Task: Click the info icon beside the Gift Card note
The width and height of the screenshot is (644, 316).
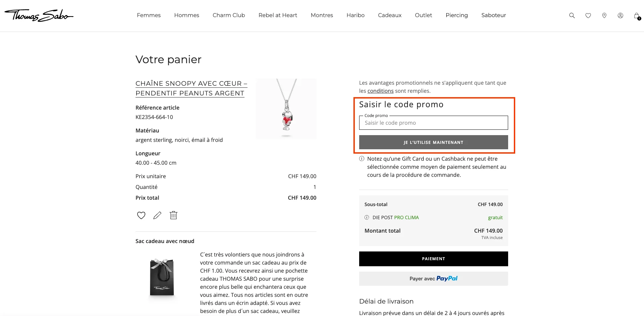Action: 362,158
